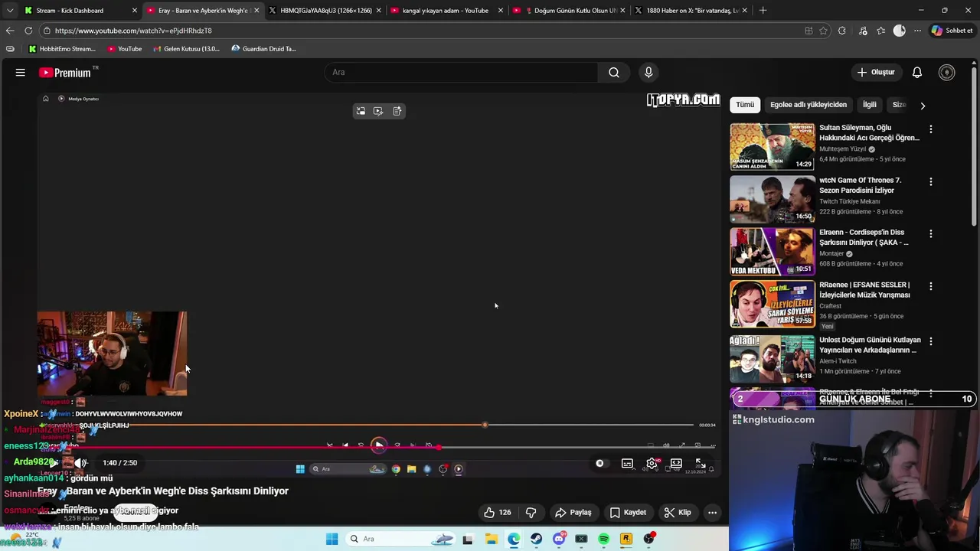Screen dimensions: 980x551
Task: Open more actions three-dot menu under video
Action: click(712, 513)
